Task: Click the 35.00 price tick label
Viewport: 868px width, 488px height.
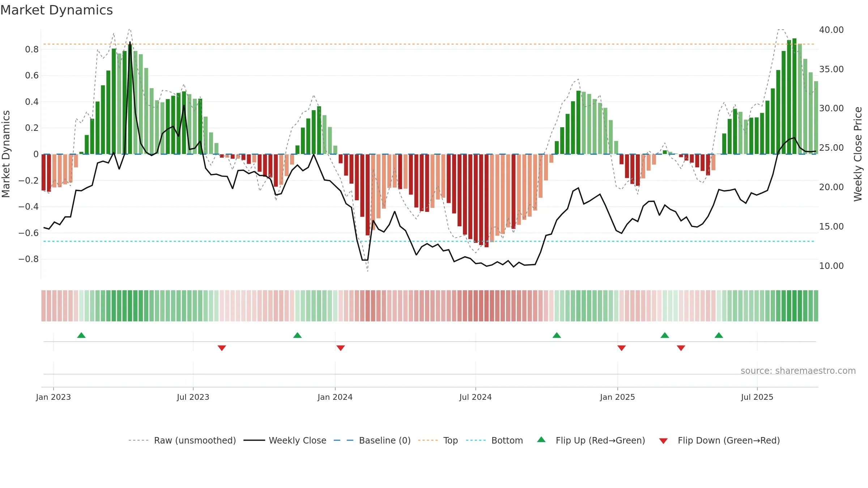Action: pyautogui.click(x=831, y=69)
